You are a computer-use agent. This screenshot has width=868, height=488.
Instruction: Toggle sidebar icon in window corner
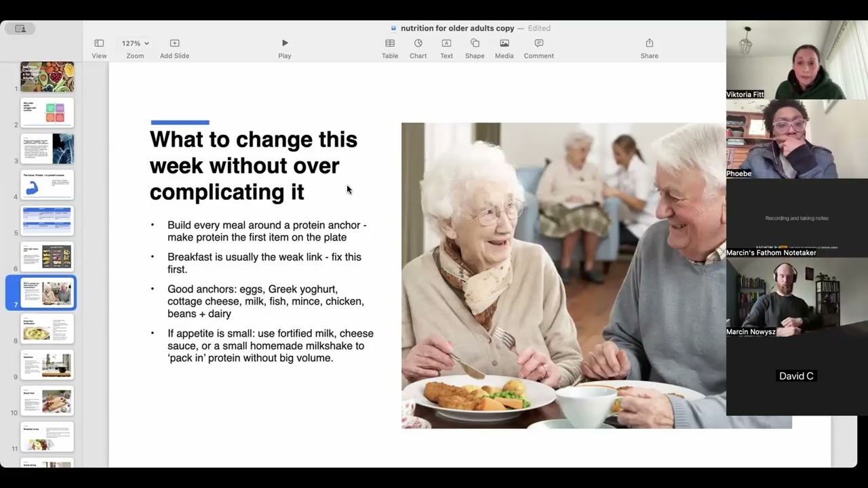tap(20, 28)
